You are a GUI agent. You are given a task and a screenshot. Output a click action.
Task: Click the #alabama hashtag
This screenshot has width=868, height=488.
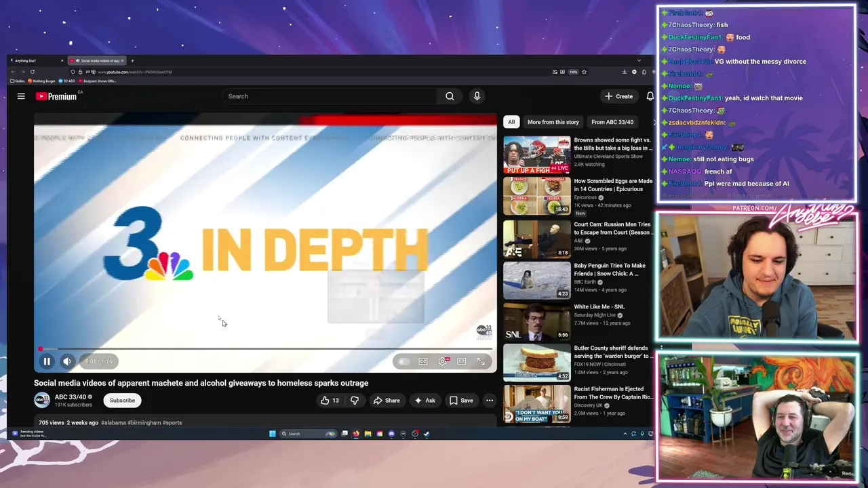click(114, 423)
